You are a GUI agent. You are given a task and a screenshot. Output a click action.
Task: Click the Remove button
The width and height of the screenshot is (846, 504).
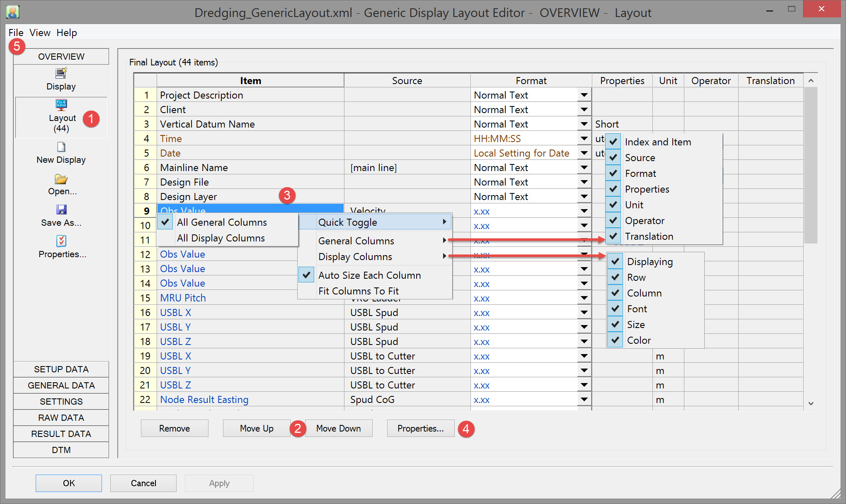tap(174, 429)
